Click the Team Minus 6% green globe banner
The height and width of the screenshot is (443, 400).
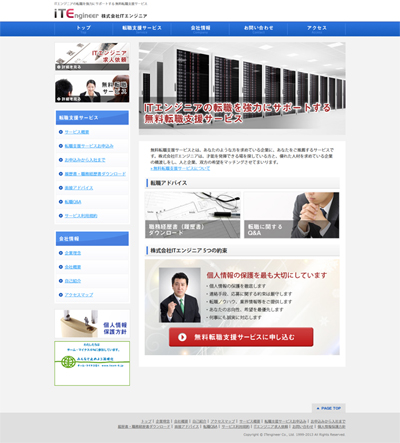[92, 363]
